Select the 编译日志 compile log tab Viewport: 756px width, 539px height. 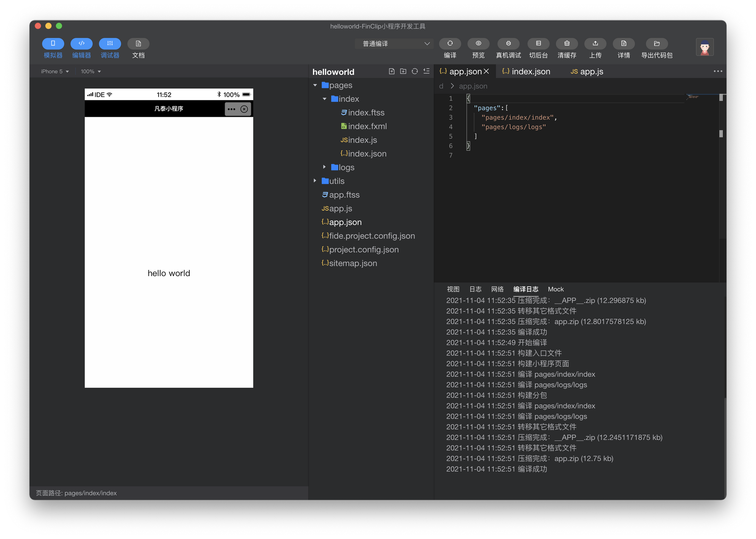tap(525, 289)
